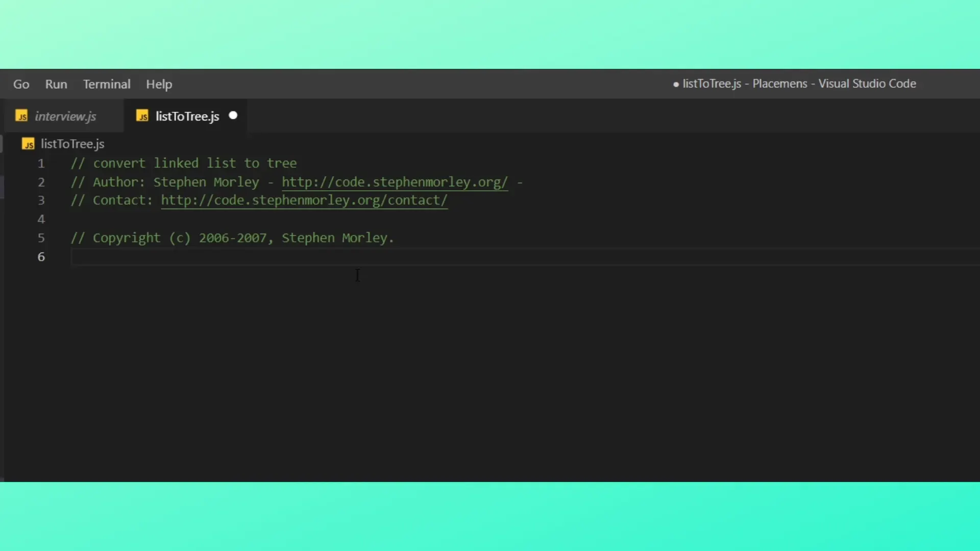Follow the code.stephenmorley.org link on line 2

395,182
